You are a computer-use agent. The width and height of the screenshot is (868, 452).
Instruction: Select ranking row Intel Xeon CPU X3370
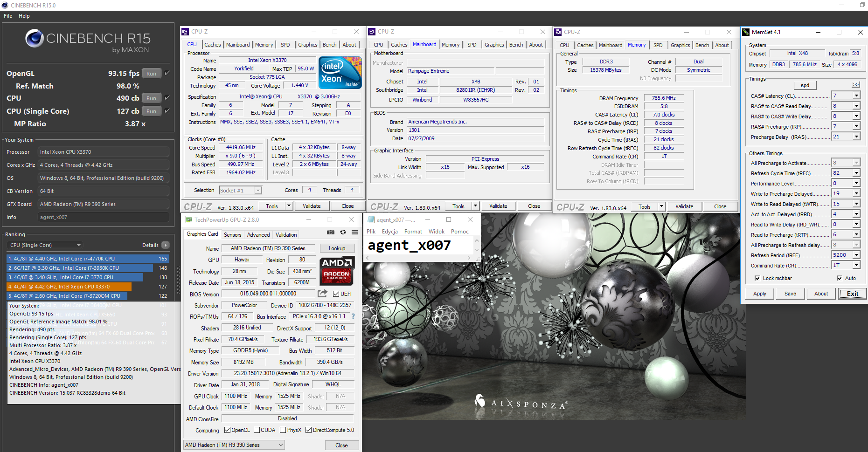(x=88, y=287)
